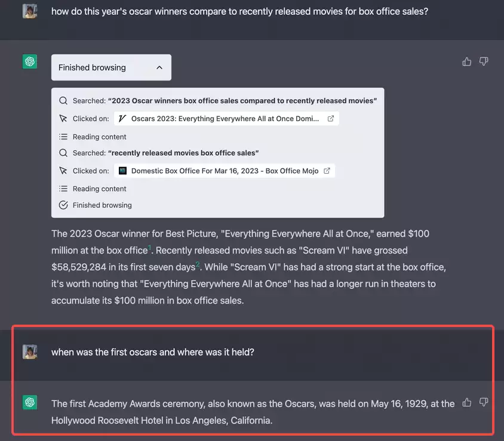Viewport: 504px width, 441px height.
Task: Open Domestic Box Office Mar 16 2023 link
Action: pos(225,171)
